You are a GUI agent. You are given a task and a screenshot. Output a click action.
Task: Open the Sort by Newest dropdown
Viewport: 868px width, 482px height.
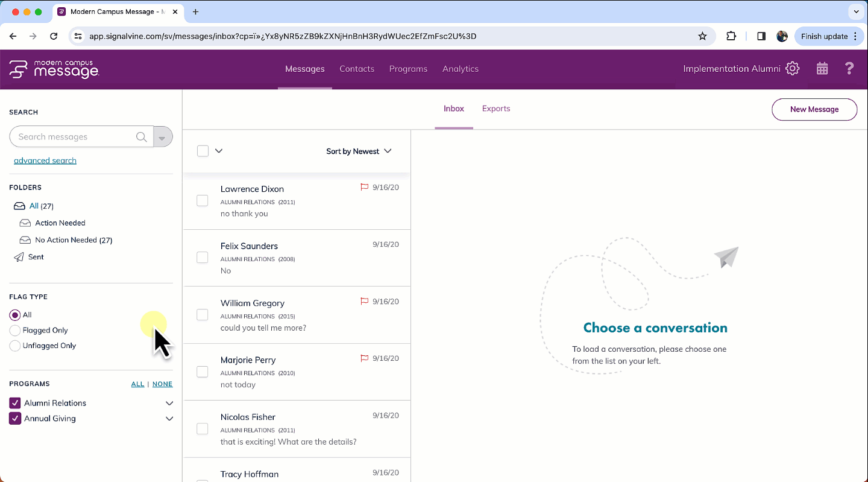[x=359, y=151]
